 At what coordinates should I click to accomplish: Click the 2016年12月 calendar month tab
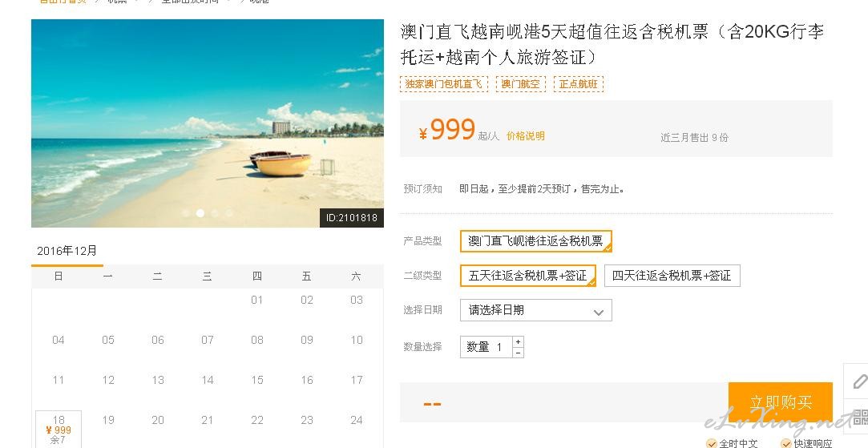click(x=67, y=251)
